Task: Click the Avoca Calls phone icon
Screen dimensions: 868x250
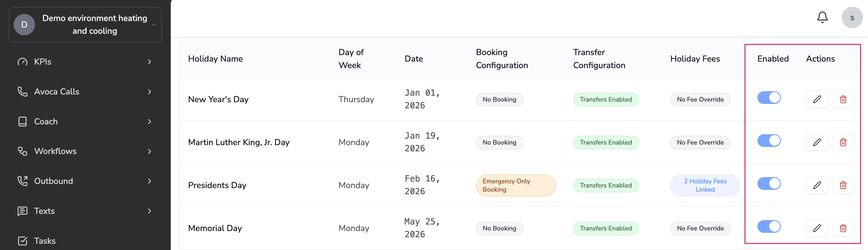Action: 23,92
